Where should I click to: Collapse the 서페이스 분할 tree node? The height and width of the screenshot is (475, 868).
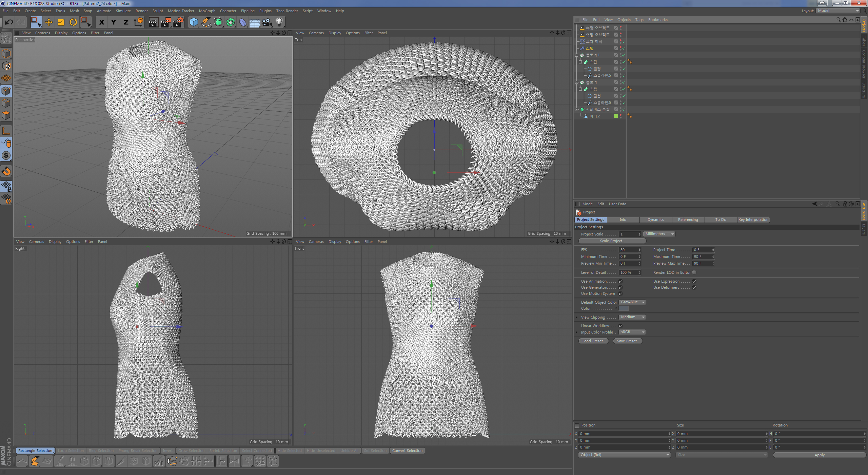576,109
